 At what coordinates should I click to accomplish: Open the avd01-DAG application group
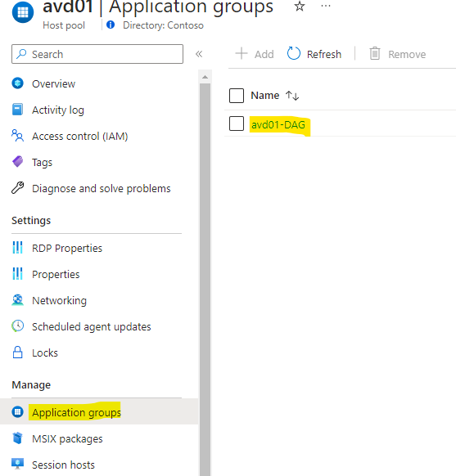(278, 125)
